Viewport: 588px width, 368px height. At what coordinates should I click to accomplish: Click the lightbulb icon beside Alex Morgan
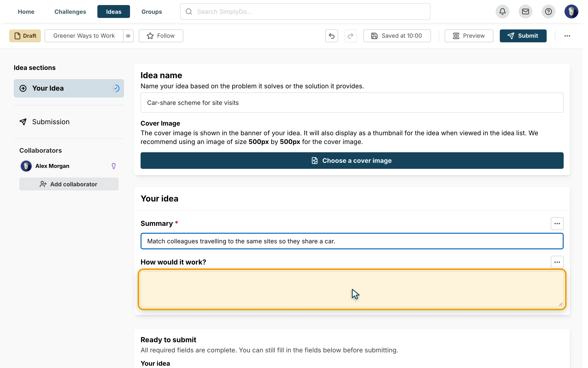(113, 166)
